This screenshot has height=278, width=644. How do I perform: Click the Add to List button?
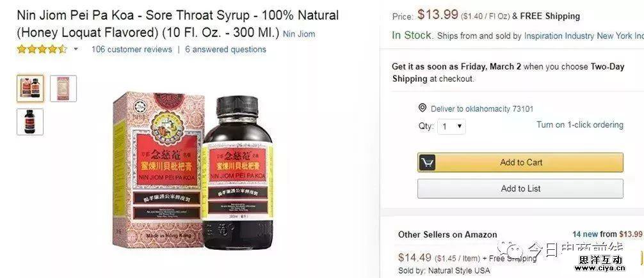pyautogui.click(x=520, y=189)
